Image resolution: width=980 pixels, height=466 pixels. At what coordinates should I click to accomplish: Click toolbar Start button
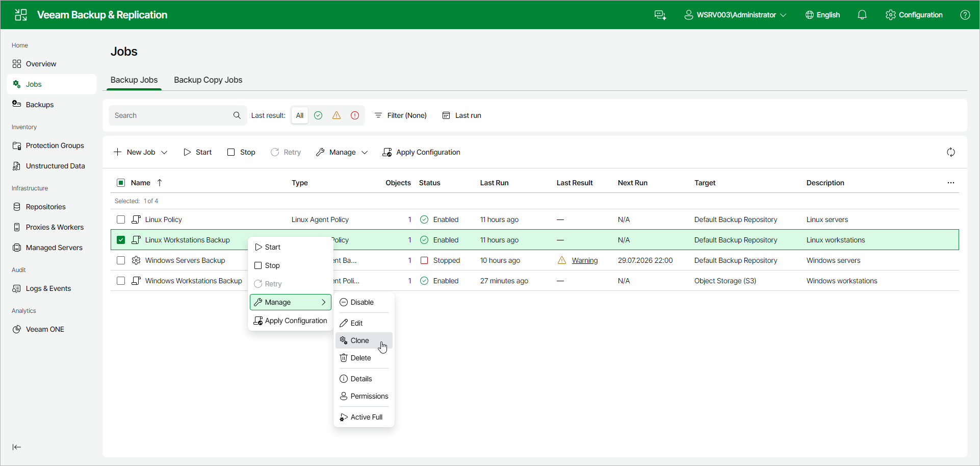tap(197, 152)
